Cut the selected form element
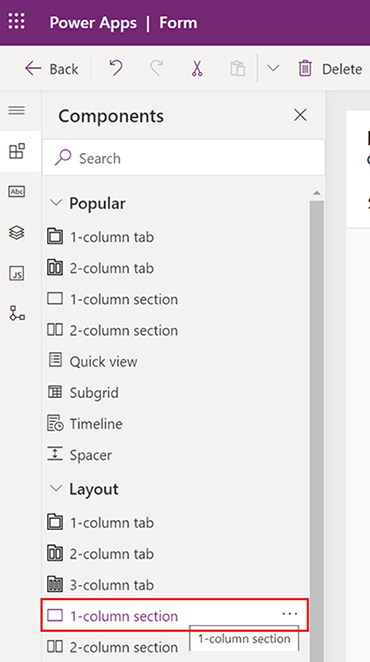370x662 pixels. point(197,68)
